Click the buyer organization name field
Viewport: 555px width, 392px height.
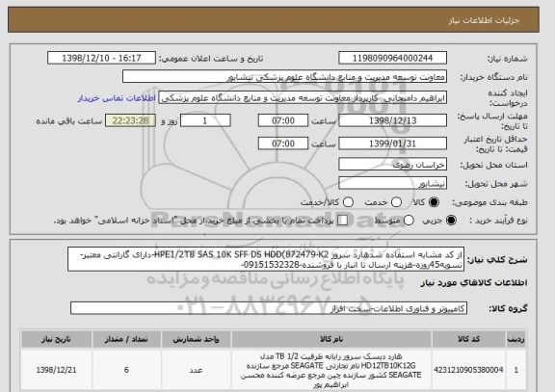(x=284, y=76)
